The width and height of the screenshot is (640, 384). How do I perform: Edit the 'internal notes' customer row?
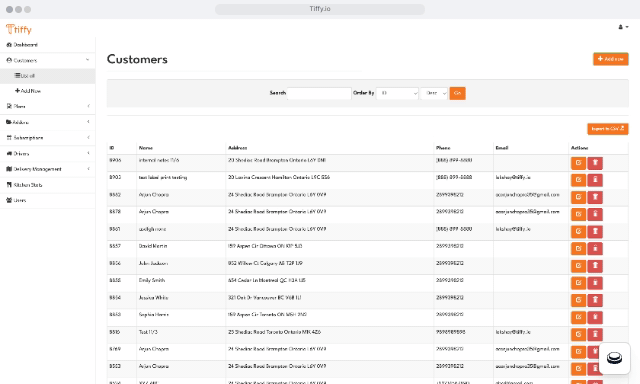[x=578, y=163]
